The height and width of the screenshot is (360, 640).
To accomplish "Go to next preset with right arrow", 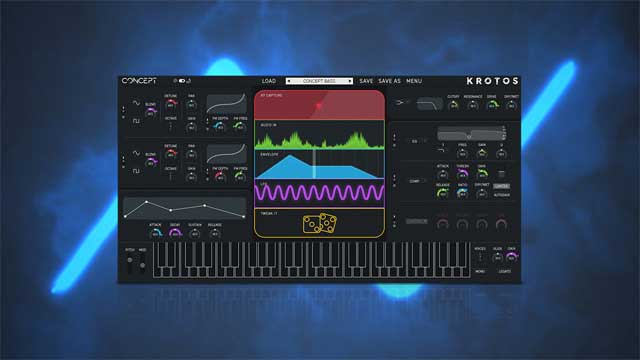I will click(x=350, y=81).
